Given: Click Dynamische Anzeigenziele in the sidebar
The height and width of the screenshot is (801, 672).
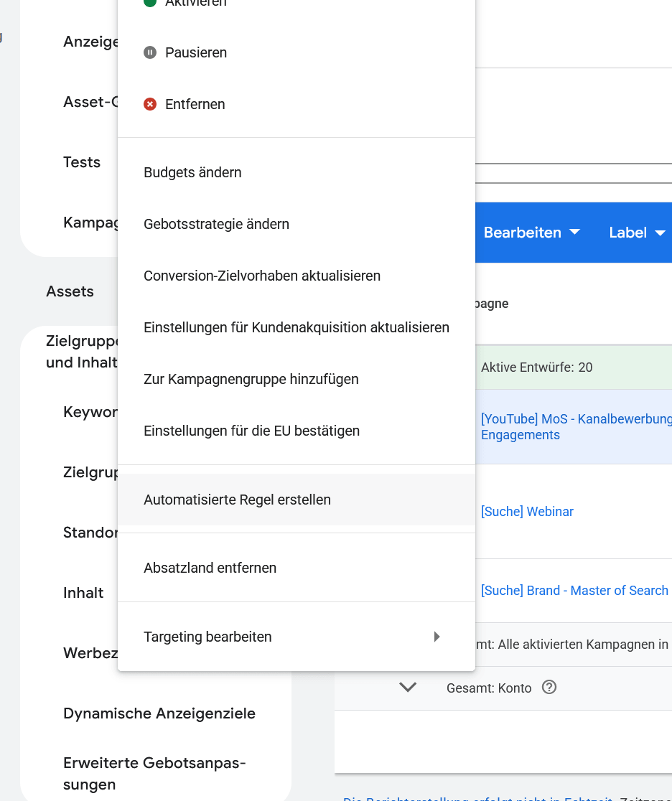Looking at the screenshot, I should click(159, 713).
